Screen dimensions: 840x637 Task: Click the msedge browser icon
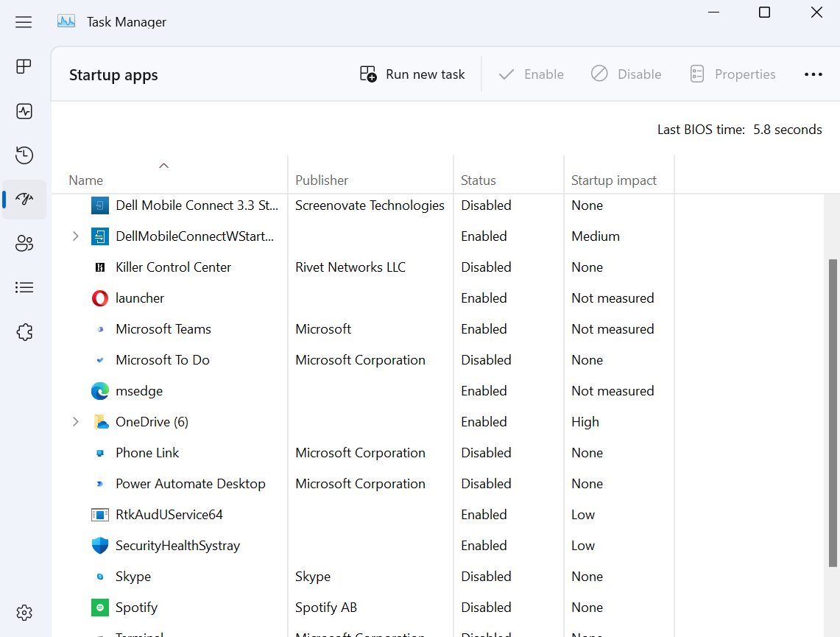coord(99,390)
